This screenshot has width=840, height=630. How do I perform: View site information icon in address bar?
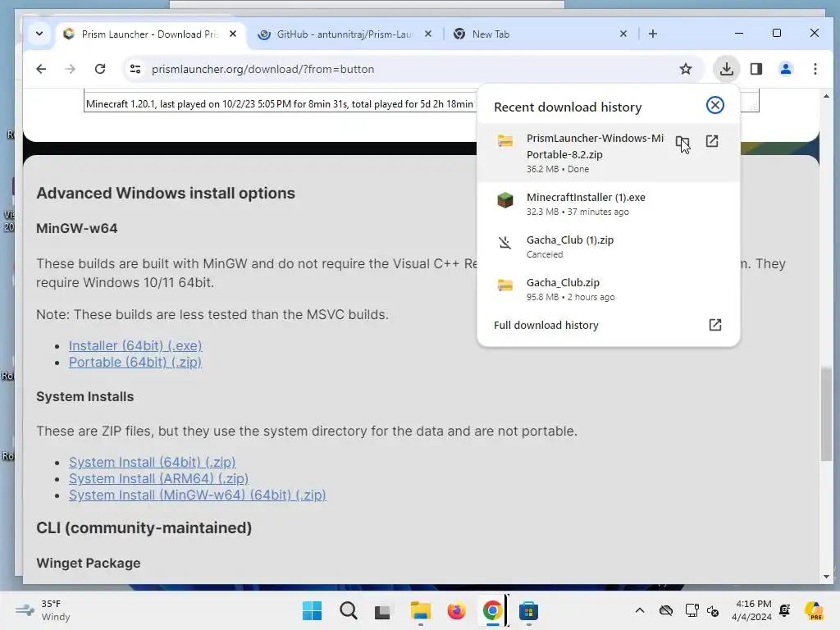coord(135,69)
